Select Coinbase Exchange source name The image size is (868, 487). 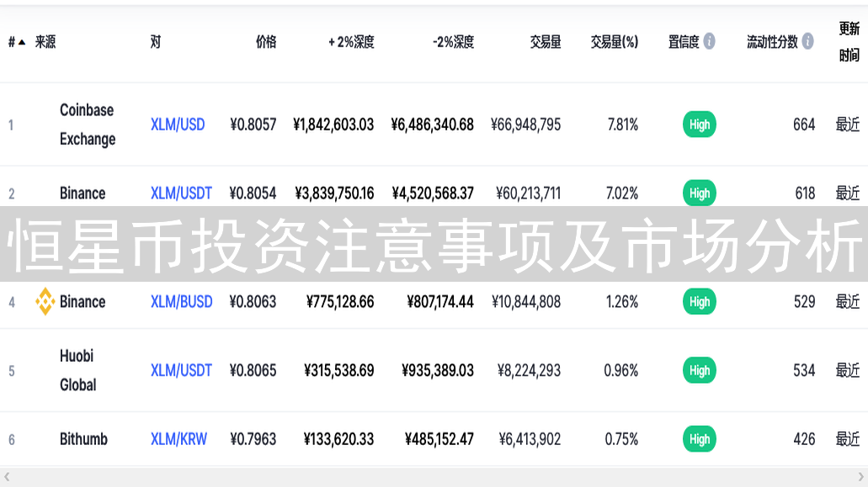click(x=88, y=124)
